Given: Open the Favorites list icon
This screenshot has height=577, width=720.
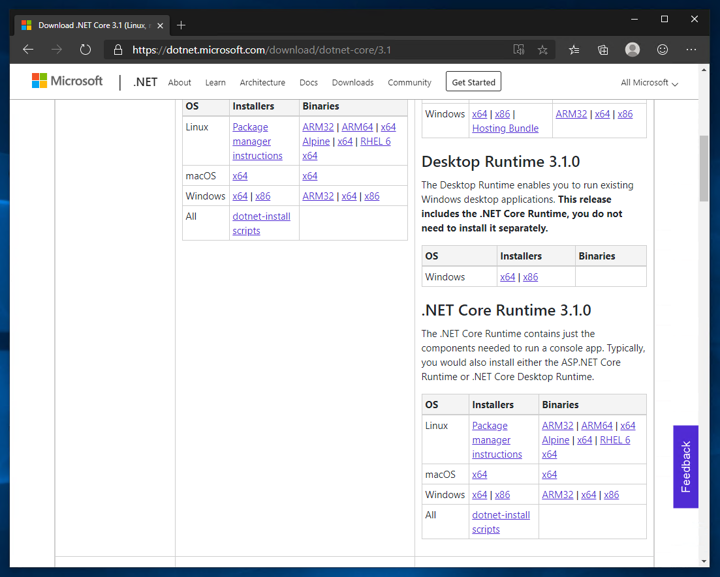Looking at the screenshot, I should click(x=574, y=50).
